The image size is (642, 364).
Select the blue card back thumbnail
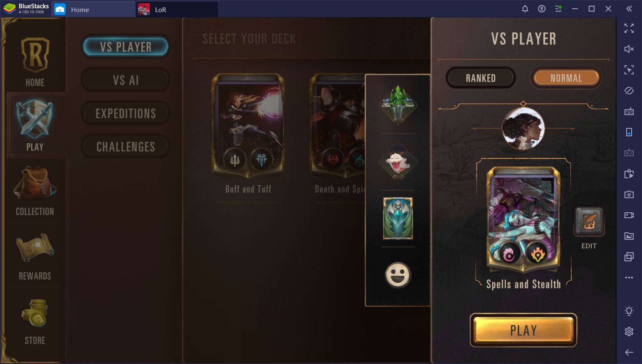[398, 219]
